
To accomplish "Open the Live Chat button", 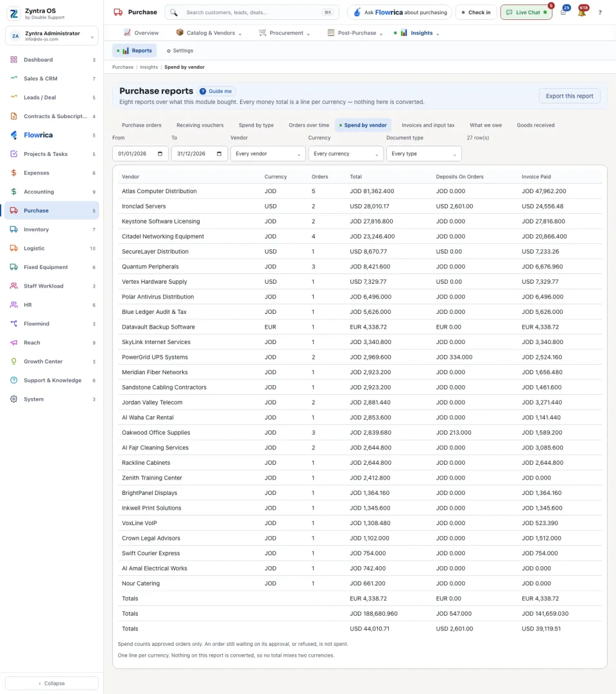I will 526,12.
